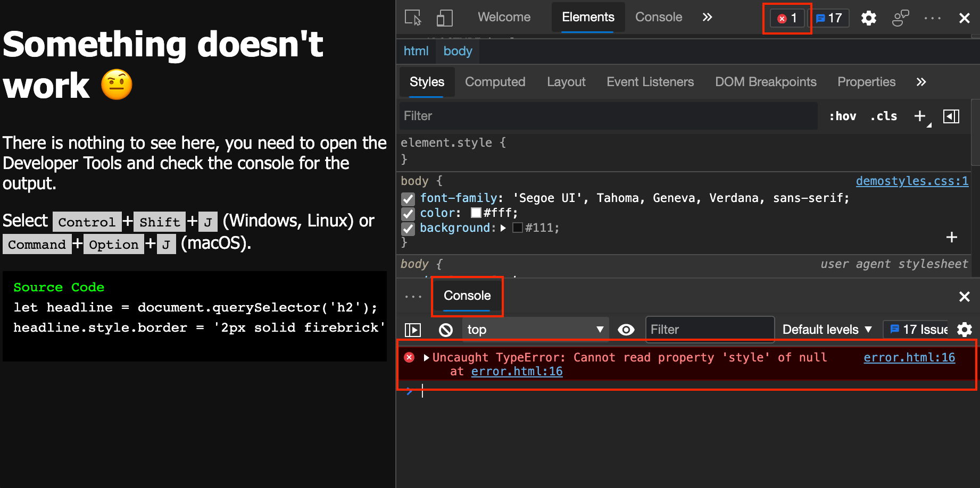Switch to the Console tab in the top bar
This screenshot has height=488, width=980.
point(659,18)
